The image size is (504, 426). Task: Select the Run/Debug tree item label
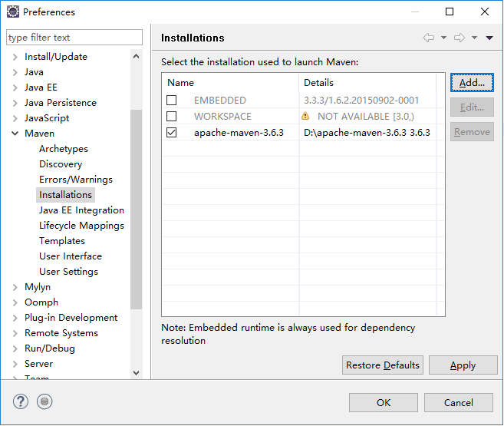coord(50,348)
